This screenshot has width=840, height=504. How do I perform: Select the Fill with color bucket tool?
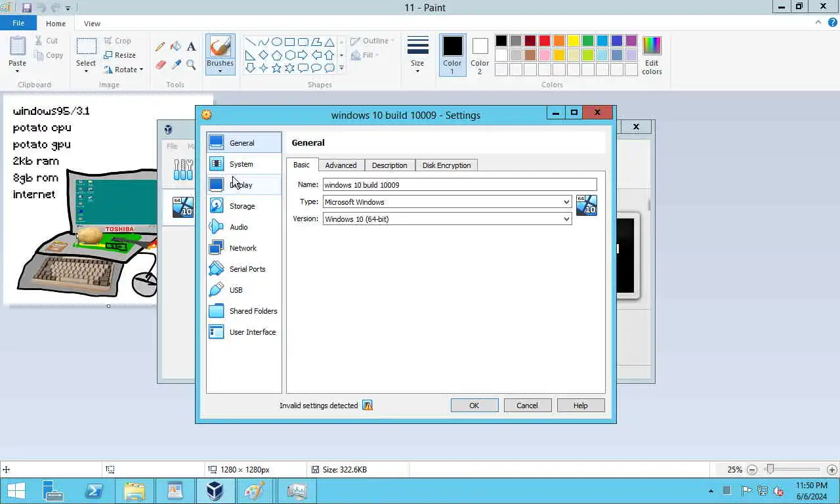[x=176, y=47]
